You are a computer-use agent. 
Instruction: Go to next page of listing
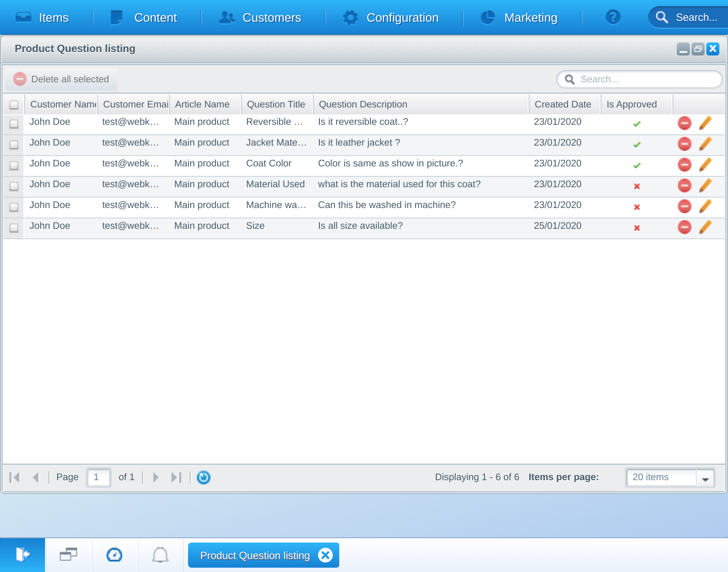pyautogui.click(x=156, y=477)
